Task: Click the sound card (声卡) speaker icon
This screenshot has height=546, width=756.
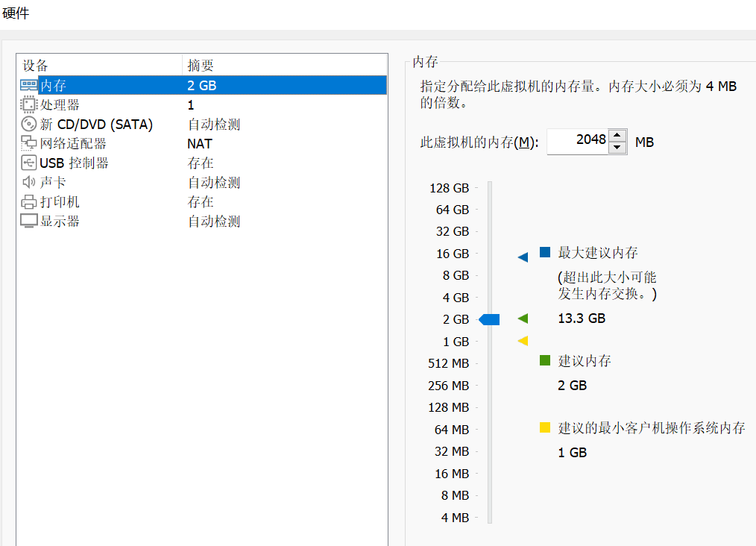Action: (28, 182)
